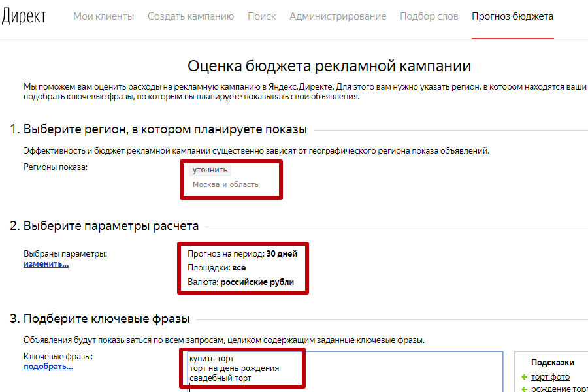Click the currency value 'российские рубли'

click(257, 282)
